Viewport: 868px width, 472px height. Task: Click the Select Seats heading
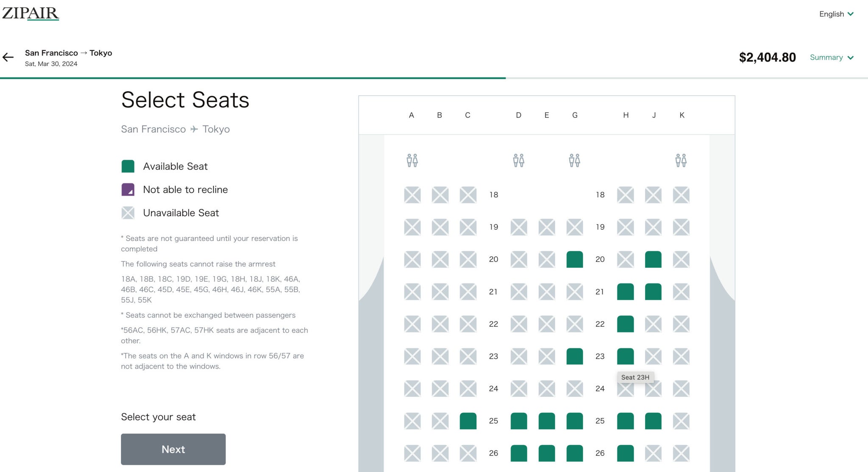click(x=185, y=100)
